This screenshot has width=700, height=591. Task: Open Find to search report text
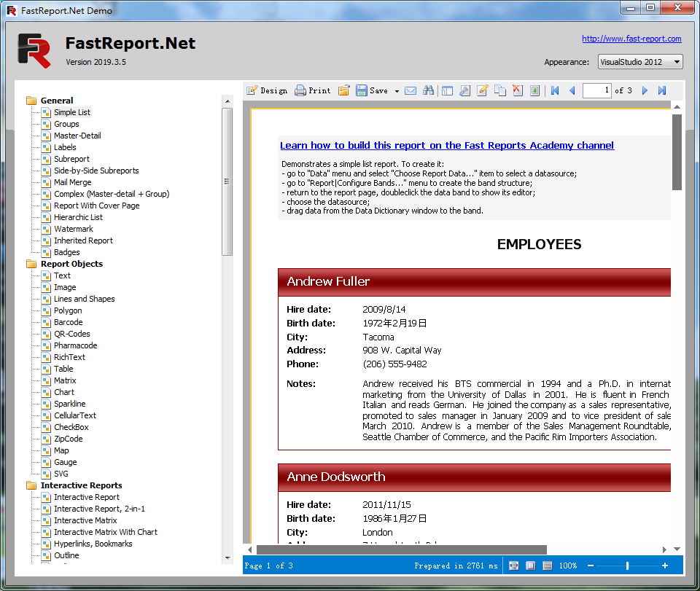[x=429, y=90]
